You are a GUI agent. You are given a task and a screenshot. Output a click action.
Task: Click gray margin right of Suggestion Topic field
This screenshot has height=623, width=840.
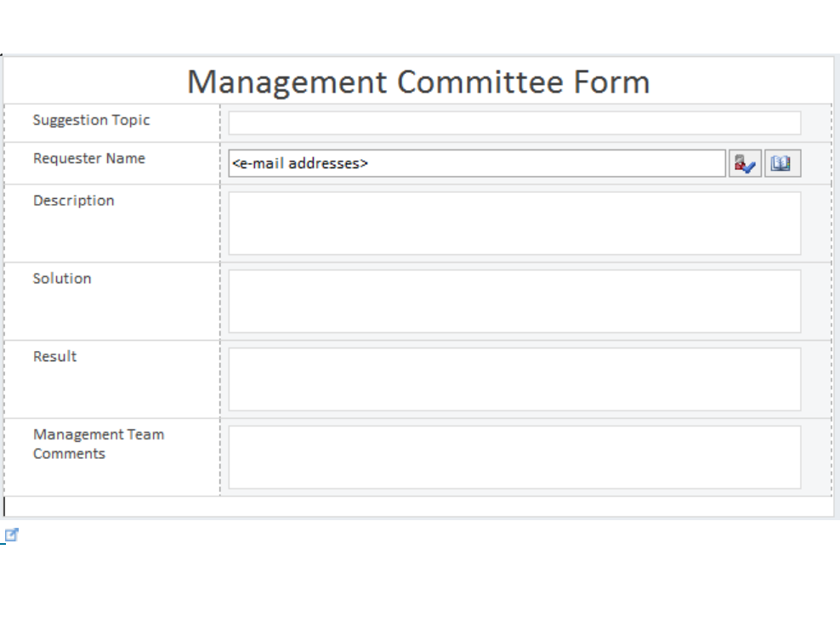pyautogui.click(x=816, y=123)
